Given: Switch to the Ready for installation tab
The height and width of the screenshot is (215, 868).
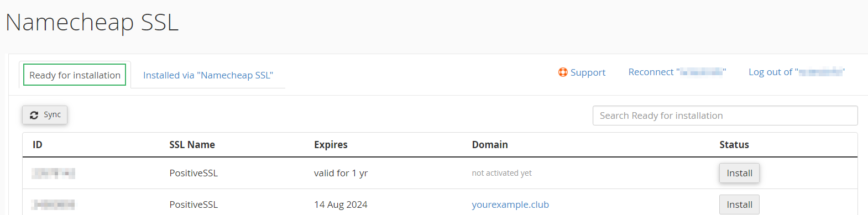Looking at the screenshot, I should coord(75,75).
